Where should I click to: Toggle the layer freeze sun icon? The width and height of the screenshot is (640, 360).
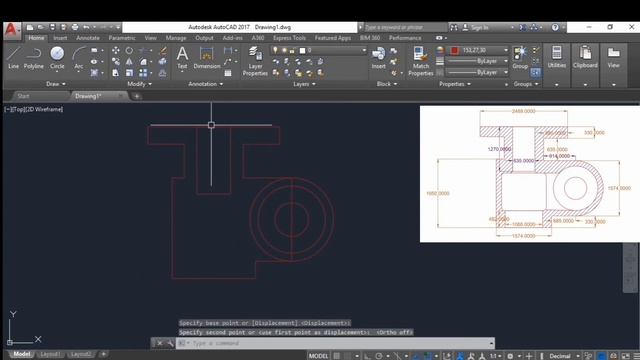pyautogui.click(x=284, y=50)
